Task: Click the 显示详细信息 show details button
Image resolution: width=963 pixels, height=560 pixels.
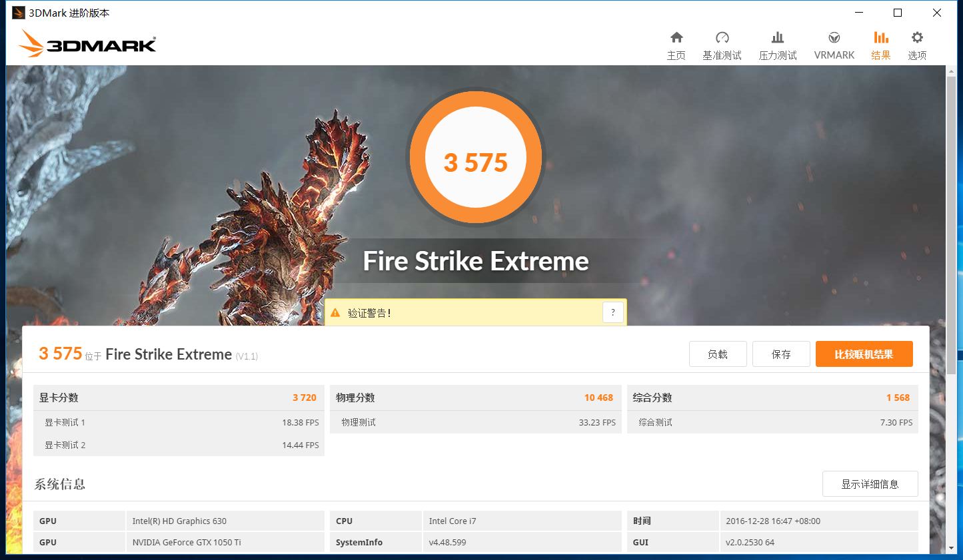Action: (x=870, y=484)
